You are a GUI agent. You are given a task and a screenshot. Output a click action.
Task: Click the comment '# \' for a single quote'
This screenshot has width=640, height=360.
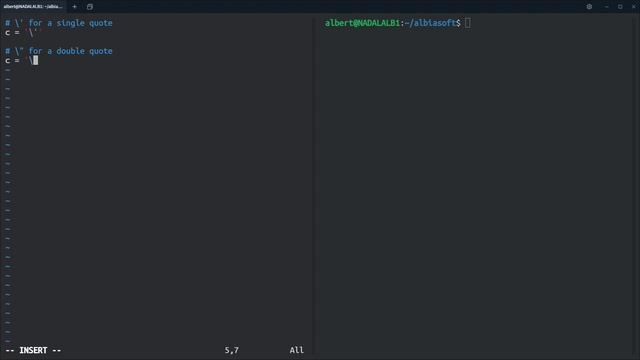pyautogui.click(x=59, y=23)
